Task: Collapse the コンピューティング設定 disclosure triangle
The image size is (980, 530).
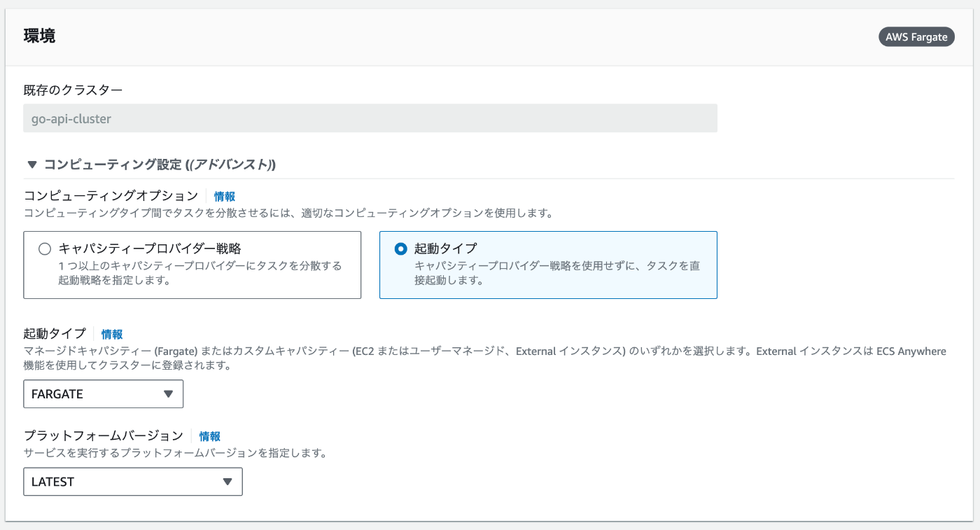Action: pyautogui.click(x=31, y=165)
